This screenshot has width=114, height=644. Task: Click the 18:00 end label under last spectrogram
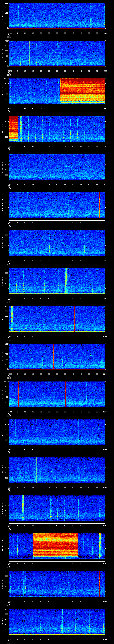coord(105,639)
